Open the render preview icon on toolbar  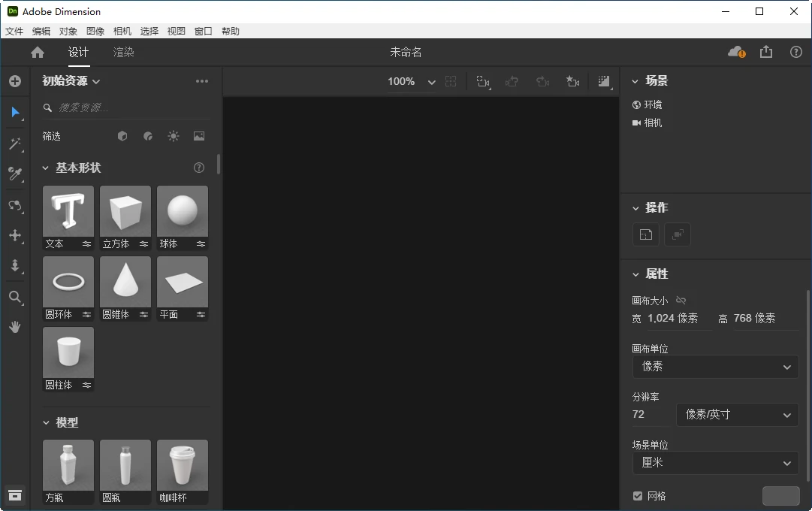pyautogui.click(x=605, y=81)
